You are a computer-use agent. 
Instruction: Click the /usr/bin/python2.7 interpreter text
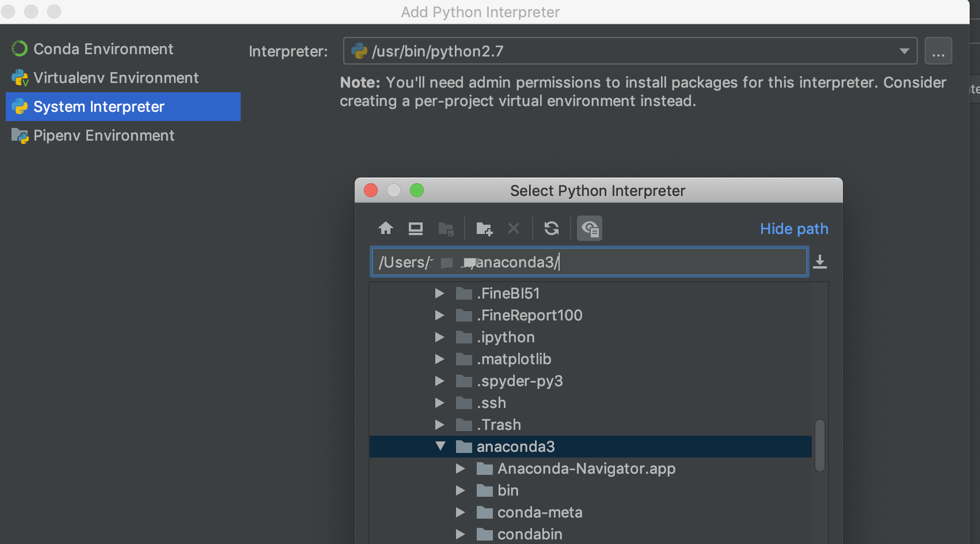(x=438, y=51)
